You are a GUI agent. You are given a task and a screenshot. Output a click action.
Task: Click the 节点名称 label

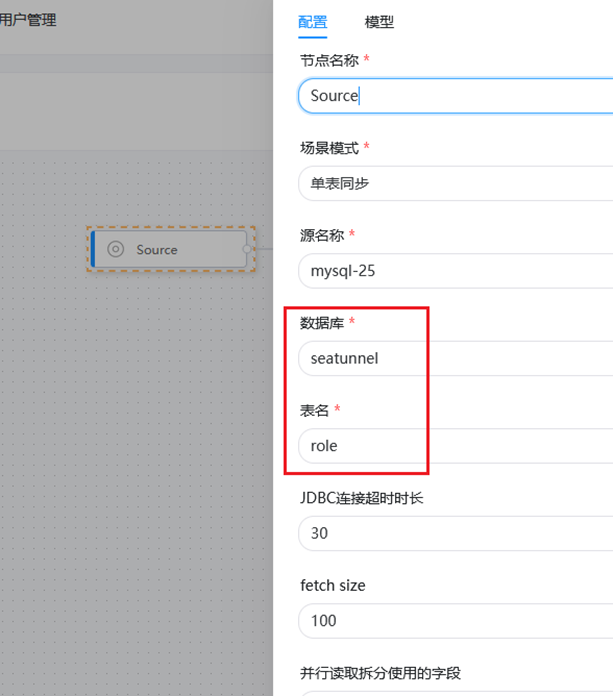click(329, 60)
